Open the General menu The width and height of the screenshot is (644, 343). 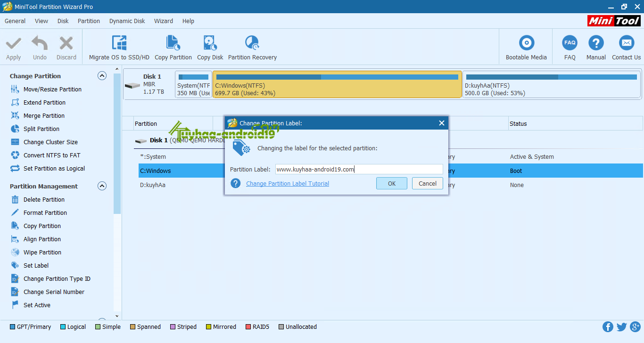[x=15, y=21]
